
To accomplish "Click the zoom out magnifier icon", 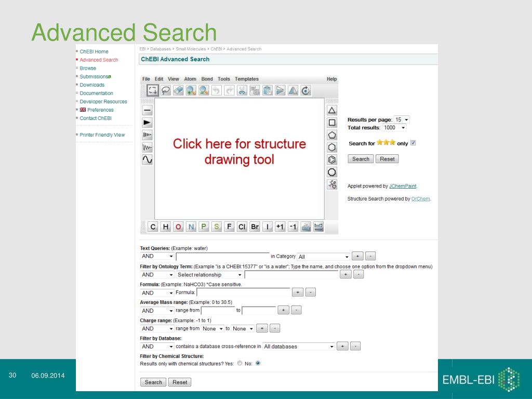I will 204,90.
